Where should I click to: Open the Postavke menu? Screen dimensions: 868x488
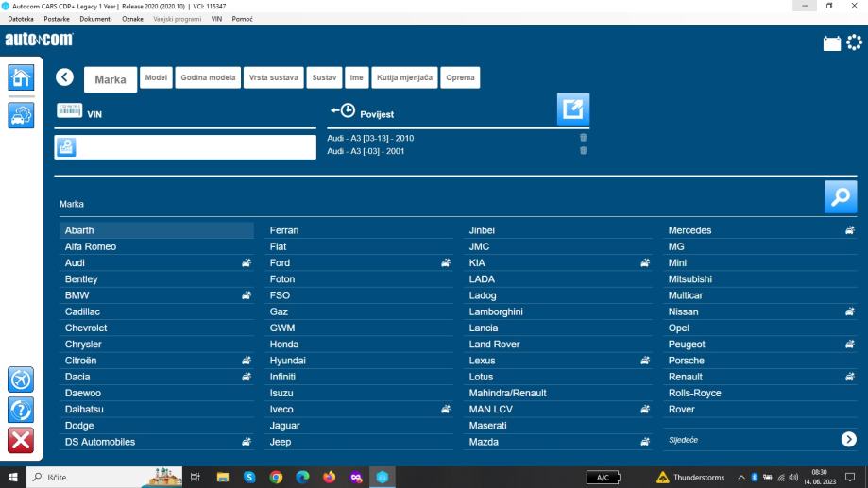point(57,19)
